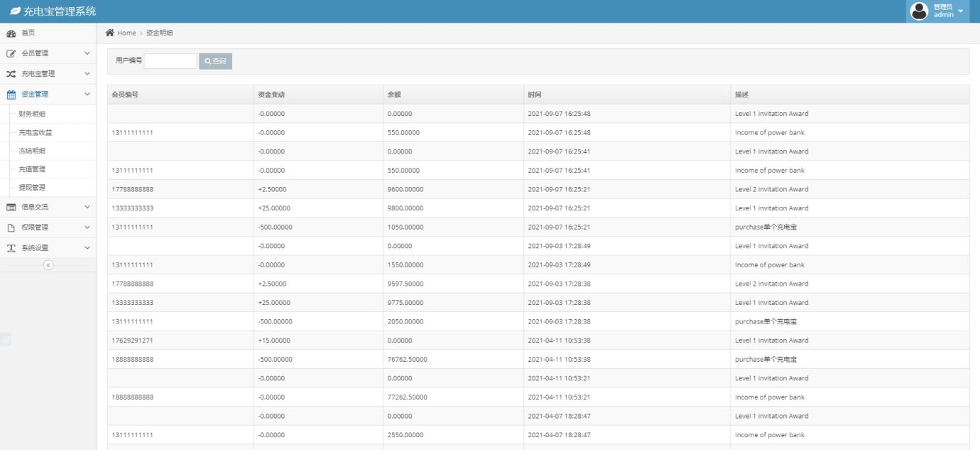Select balance cell 1050.00000

[x=405, y=227]
